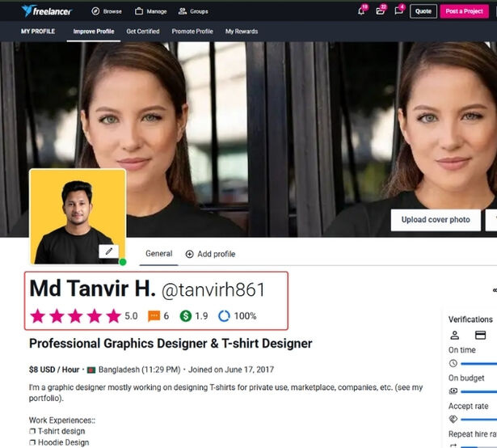This screenshot has width=497, height=448.
Task: Select the General profile tab
Action: pos(158,254)
